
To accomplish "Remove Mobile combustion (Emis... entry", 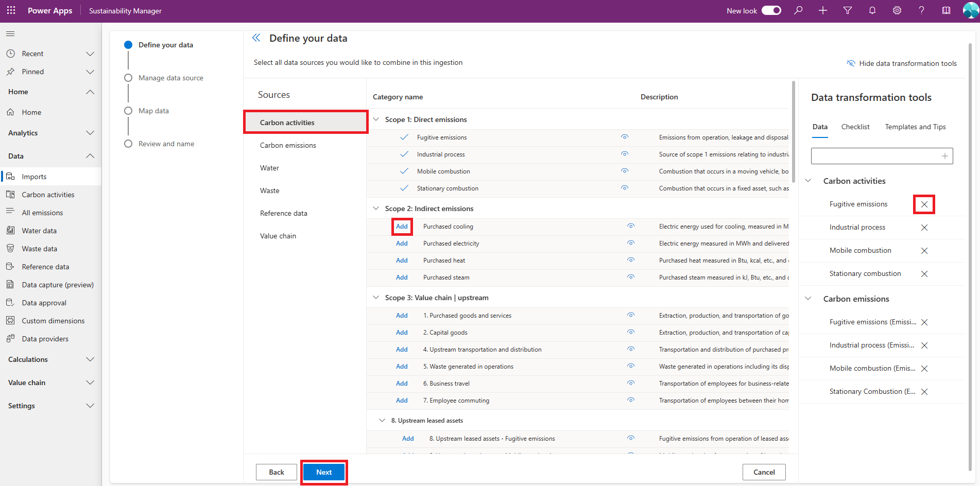I will point(924,369).
